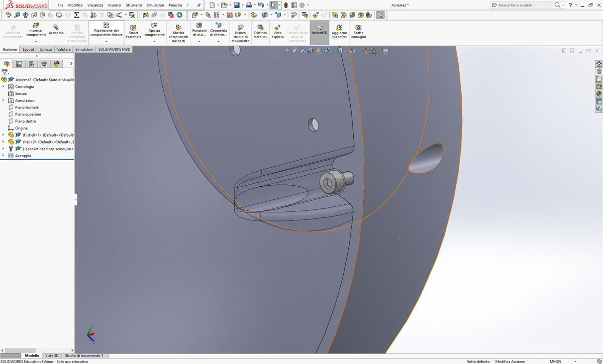Expand the socket head cap screw component
The width and height of the screenshot is (603, 364).
(x=4, y=149)
